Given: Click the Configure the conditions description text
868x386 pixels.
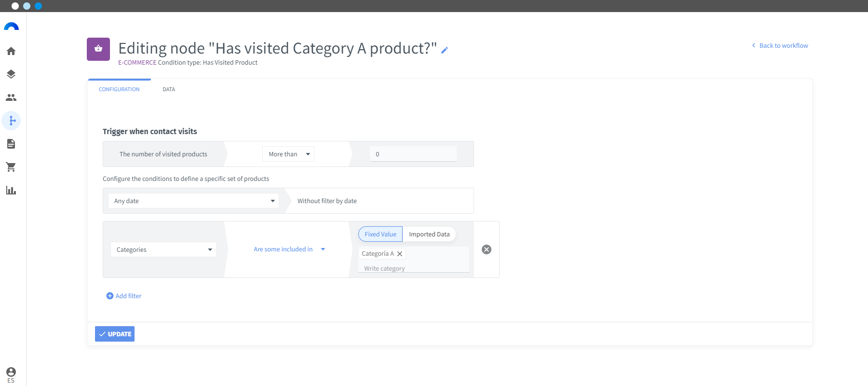Looking at the screenshot, I should pyautogui.click(x=186, y=179).
